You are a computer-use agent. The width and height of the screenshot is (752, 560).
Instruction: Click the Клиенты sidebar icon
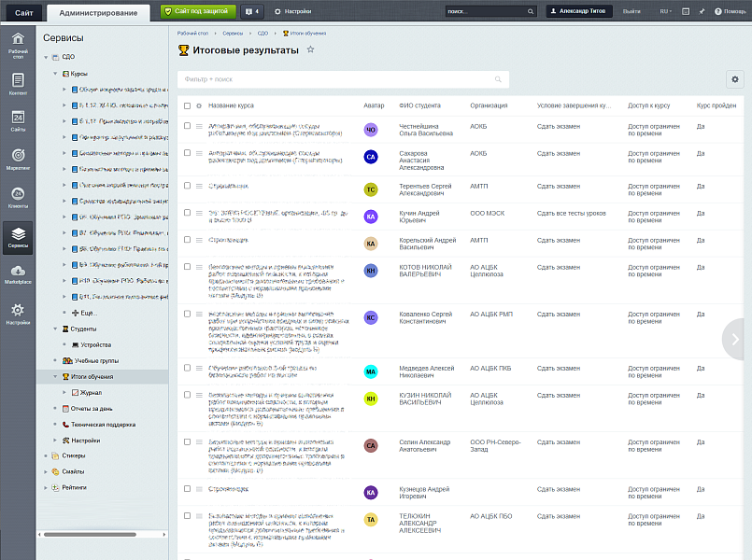point(18,196)
